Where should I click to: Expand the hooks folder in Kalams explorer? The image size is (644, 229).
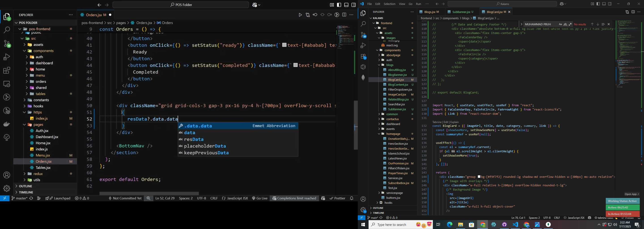click(x=392, y=203)
